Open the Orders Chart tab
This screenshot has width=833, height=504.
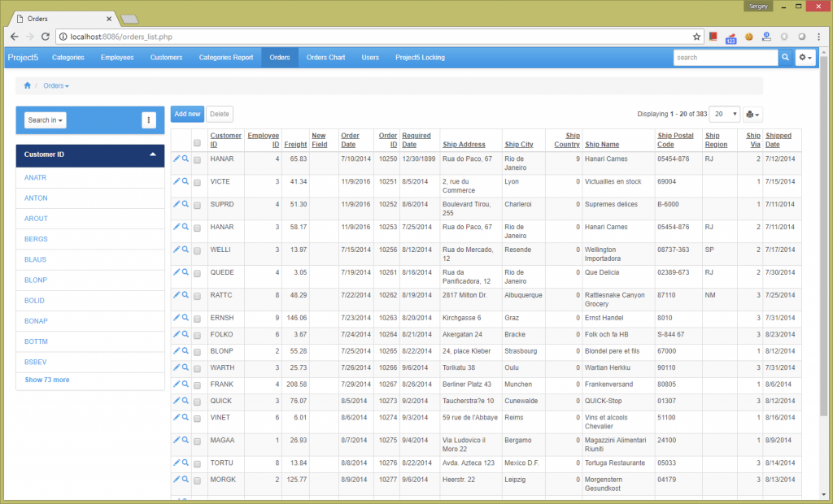coord(325,57)
